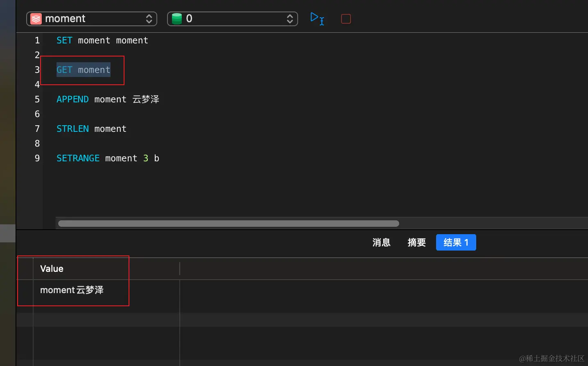Screen dimensions: 588x366
Task: Click line number 5 in the gutter
Action: click(37, 99)
